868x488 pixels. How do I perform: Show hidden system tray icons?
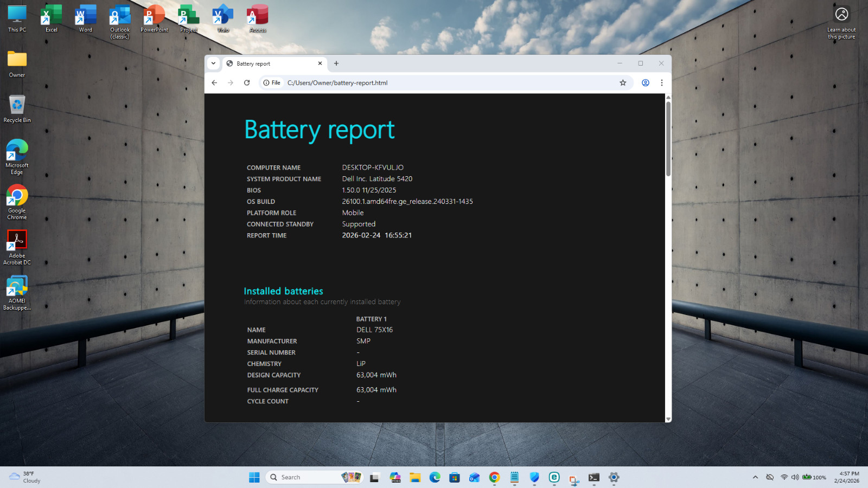pyautogui.click(x=755, y=477)
